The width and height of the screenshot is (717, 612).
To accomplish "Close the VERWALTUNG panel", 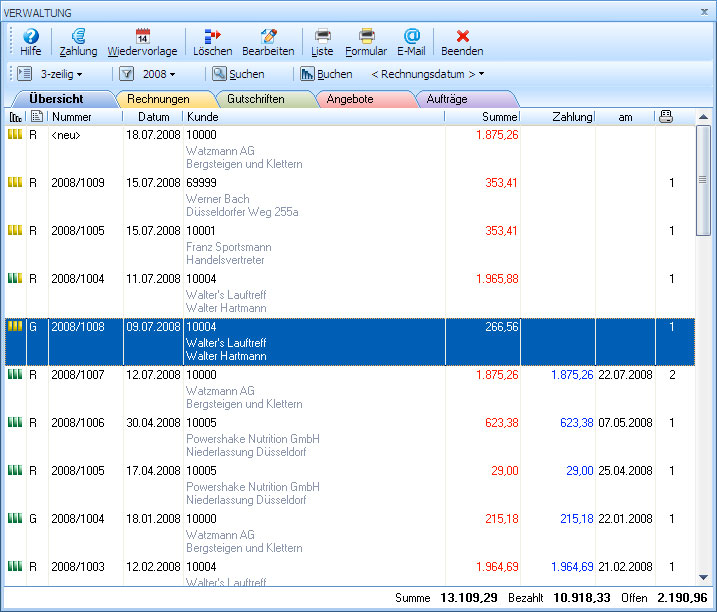I will click(x=705, y=12).
